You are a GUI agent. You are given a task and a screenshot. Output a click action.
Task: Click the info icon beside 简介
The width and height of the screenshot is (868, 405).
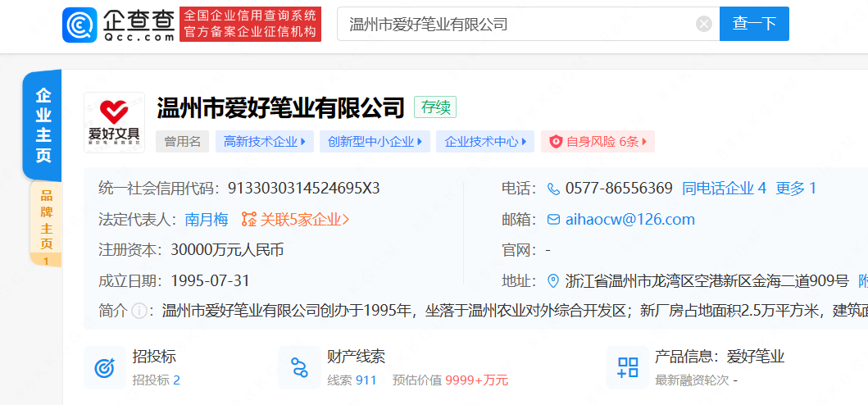tap(139, 311)
